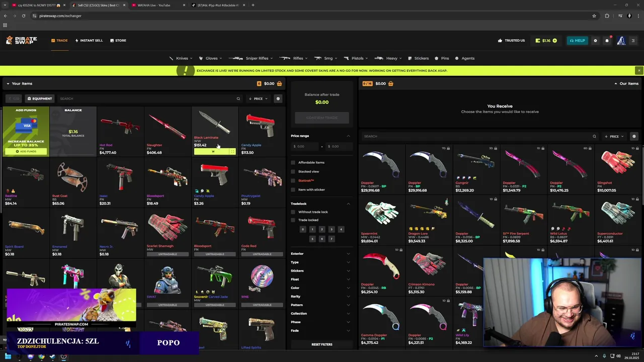The height and width of the screenshot is (362, 644).
Task: Select tradelock day 4 button
Action: point(341,229)
